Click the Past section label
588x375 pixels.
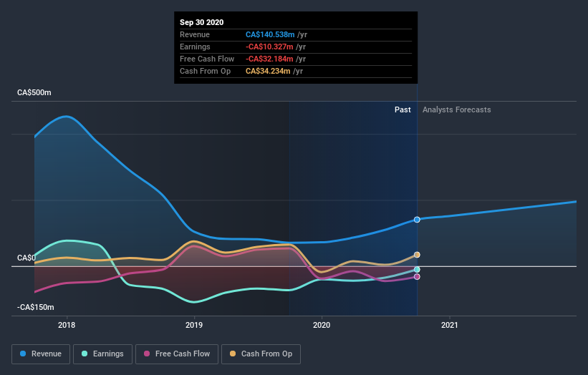[x=403, y=109]
